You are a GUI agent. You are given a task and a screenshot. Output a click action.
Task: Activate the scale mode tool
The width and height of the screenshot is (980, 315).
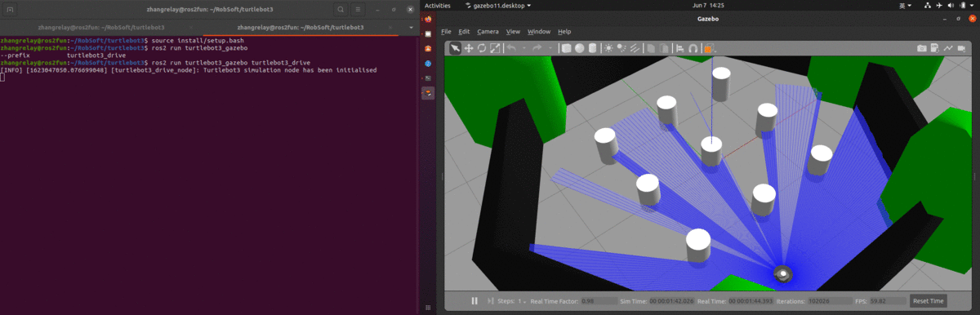pos(495,48)
